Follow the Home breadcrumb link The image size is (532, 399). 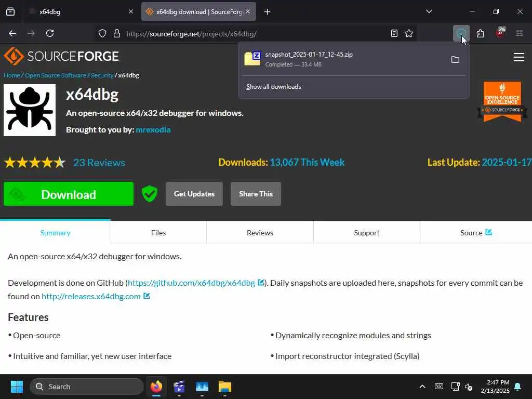tap(11, 75)
